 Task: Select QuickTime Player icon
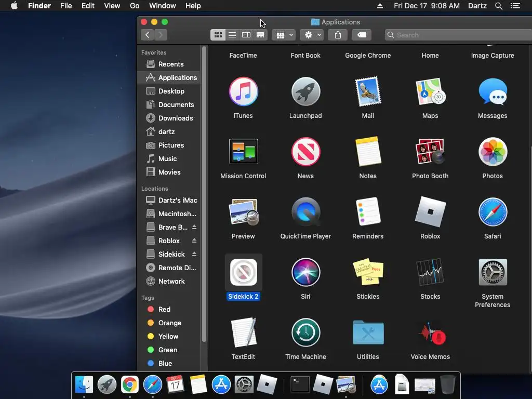coord(305,212)
